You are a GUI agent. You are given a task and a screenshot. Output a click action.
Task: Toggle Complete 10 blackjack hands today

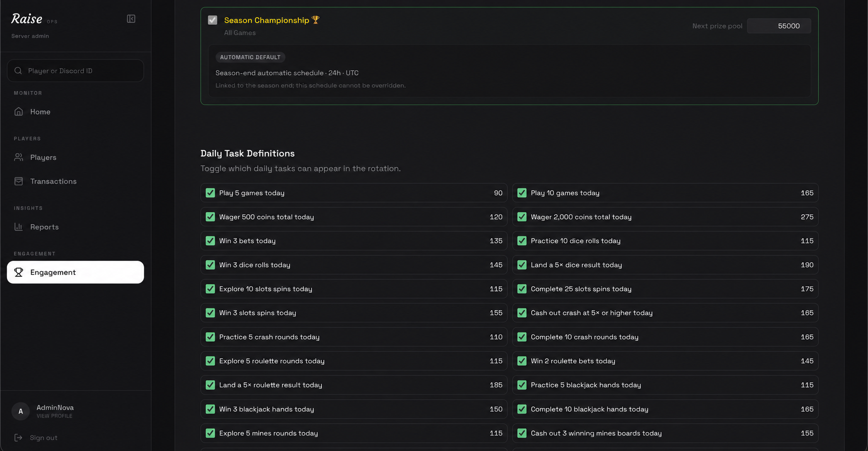coord(522,409)
